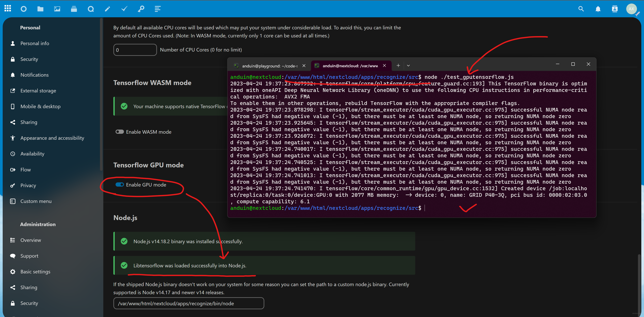Open the notifications bell icon
The image size is (644, 317).
click(598, 9)
